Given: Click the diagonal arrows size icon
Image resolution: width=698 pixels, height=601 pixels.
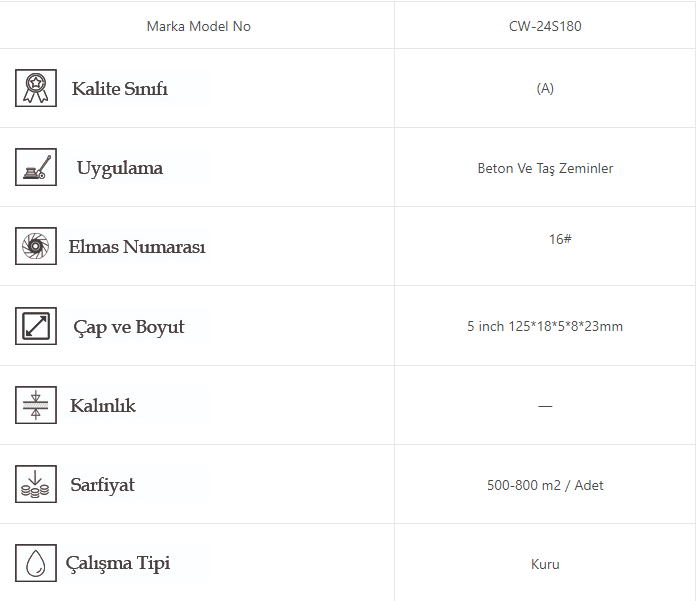Looking at the screenshot, I should tap(36, 326).
